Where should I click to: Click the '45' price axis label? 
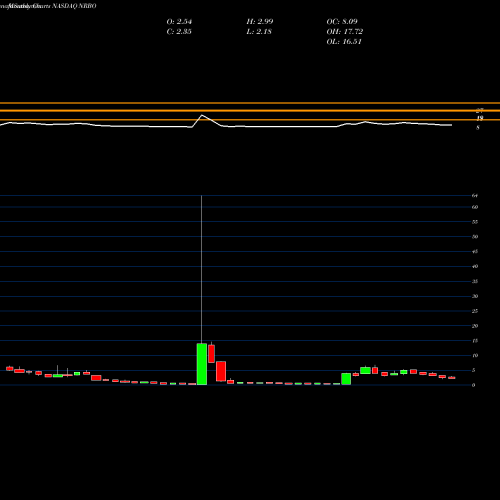[475, 252]
